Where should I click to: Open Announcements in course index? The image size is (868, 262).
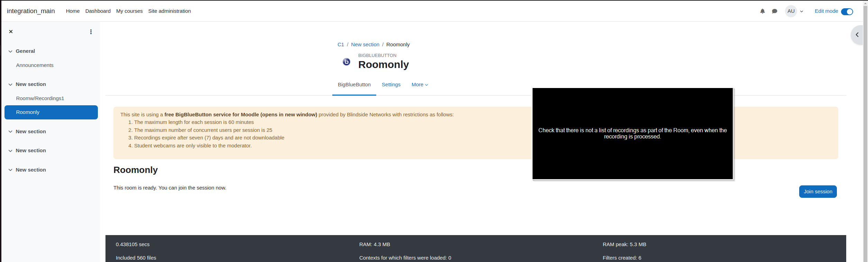[x=35, y=65]
